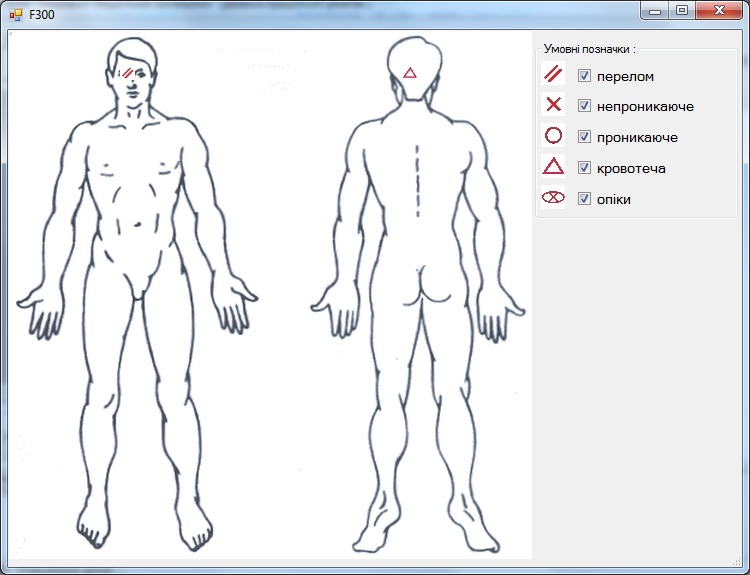
Task: Click the double-slash fracture legend icon
Action: (x=553, y=74)
